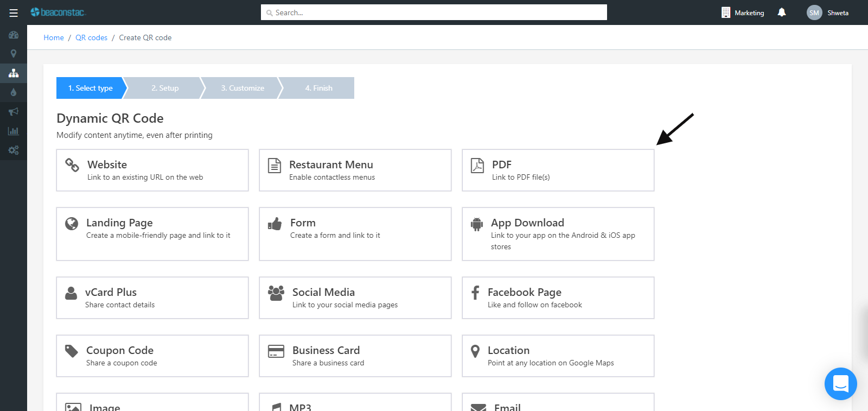This screenshot has width=868, height=411.
Task: Open the settings gears sidebar icon
Action: pos(14,150)
